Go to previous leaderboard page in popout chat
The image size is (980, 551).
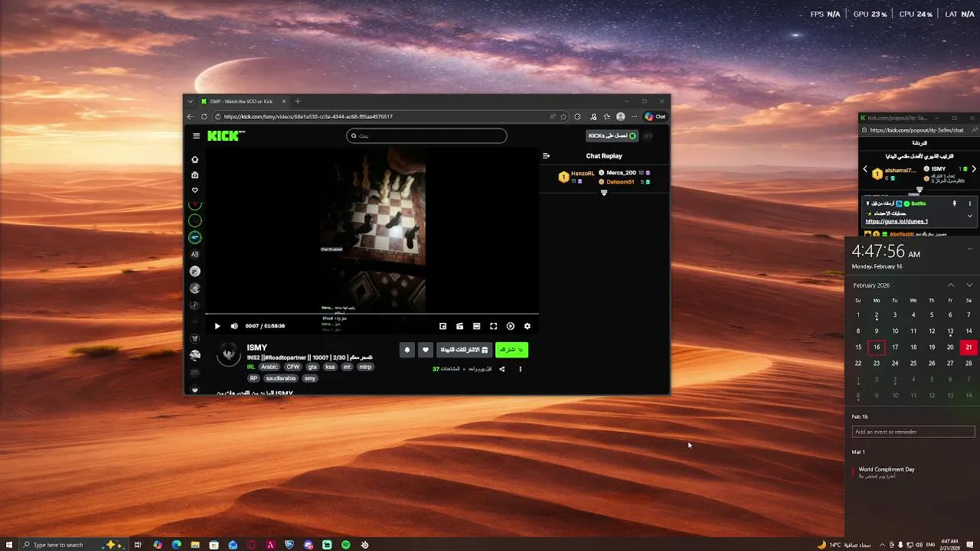click(x=865, y=169)
